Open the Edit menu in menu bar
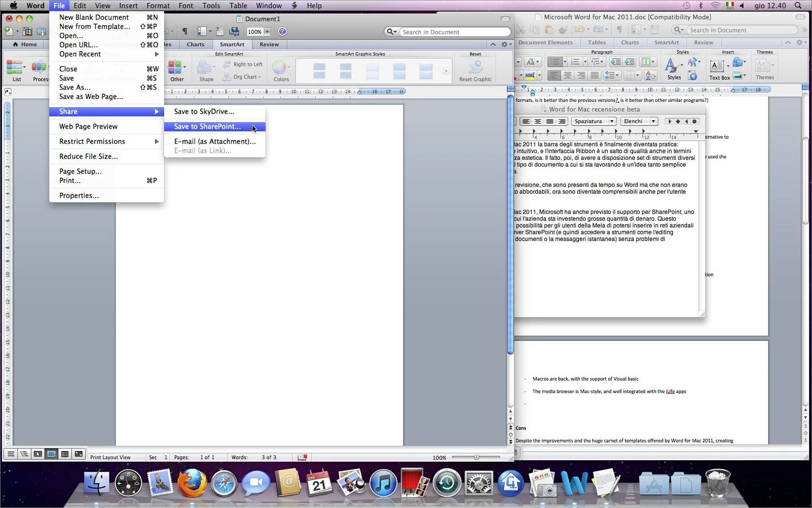The width and height of the screenshot is (812, 508). 80,6
